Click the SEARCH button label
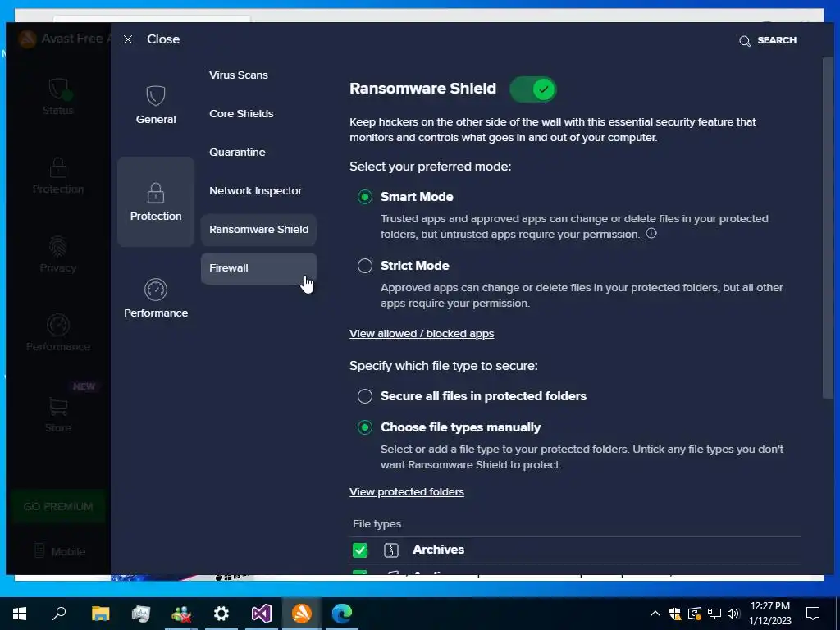The width and height of the screenshot is (840, 630). 777,40
